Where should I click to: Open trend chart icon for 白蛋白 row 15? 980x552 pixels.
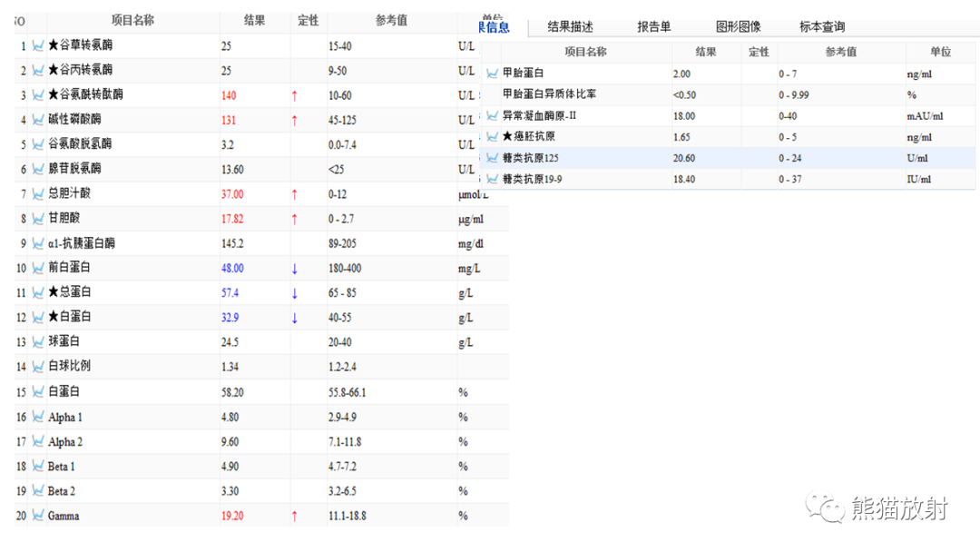[38, 391]
